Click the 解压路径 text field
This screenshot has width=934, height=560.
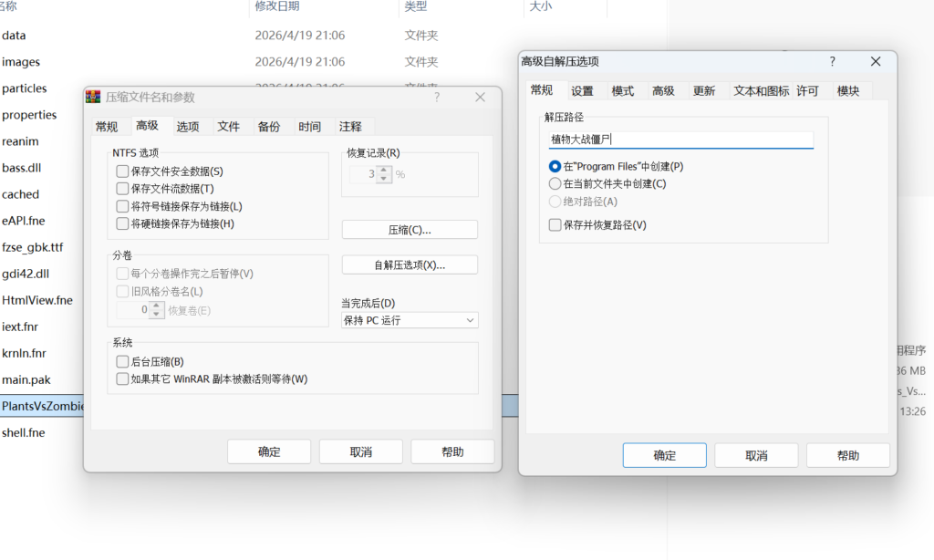coord(680,140)
